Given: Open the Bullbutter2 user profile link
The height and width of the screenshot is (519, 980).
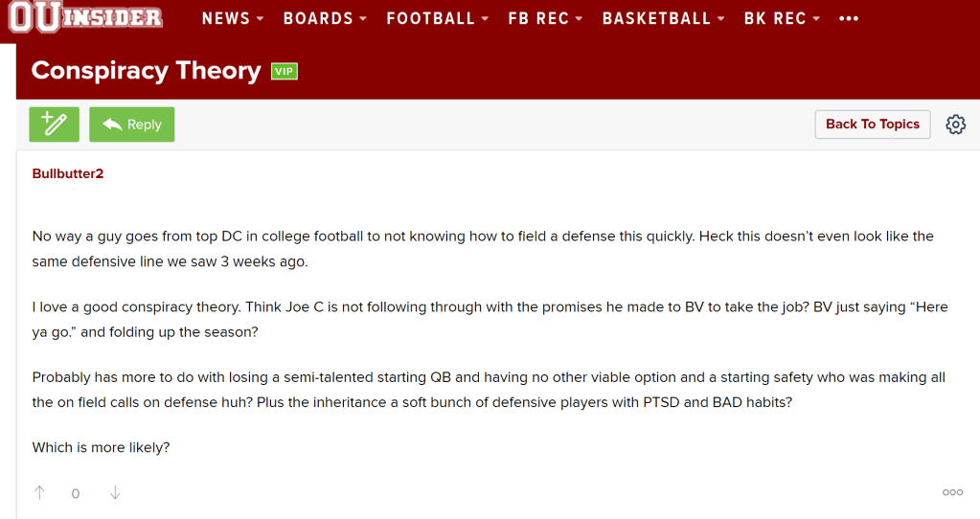Looking at the screenshot, I should (67, 173).
